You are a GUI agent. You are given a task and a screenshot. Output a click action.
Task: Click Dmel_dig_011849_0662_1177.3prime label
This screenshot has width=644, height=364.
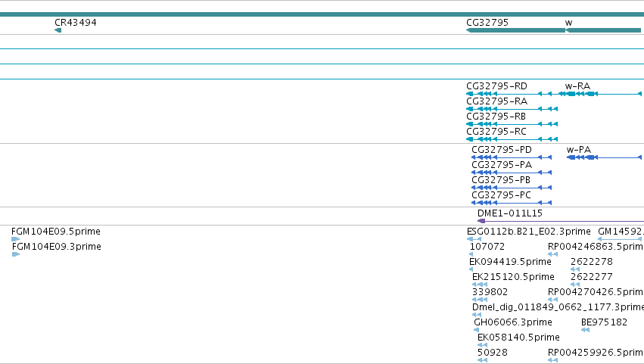click(558, 308)
